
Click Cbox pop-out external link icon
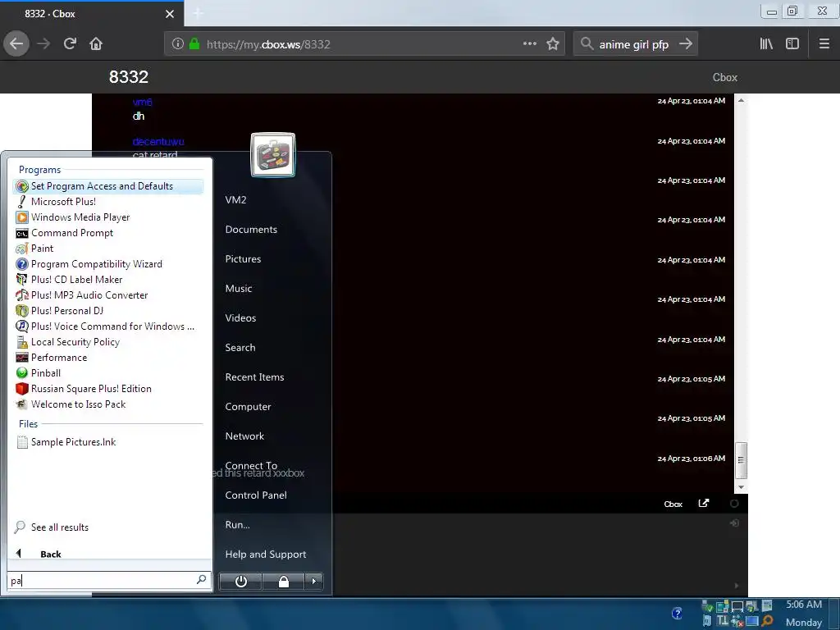tap(704, 503)
